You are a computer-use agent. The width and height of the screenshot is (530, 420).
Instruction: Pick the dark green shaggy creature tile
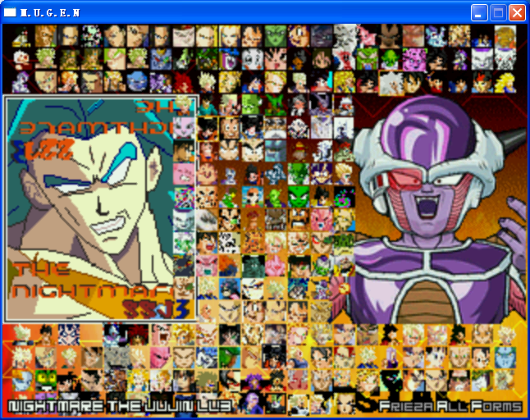point(252,266)
